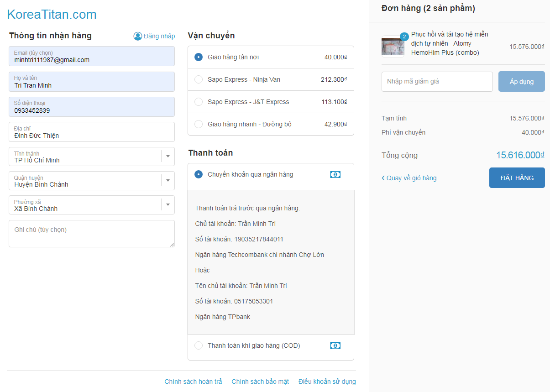
Task: Click the KoreaTitan.com site logo
Action: coord(52,15)
